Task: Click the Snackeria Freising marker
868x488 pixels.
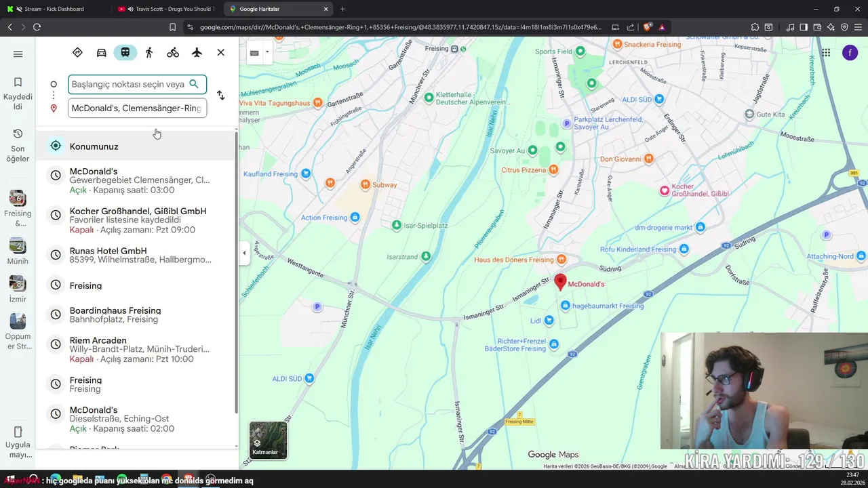Action: pyautogui.click(x=617, y=44)
